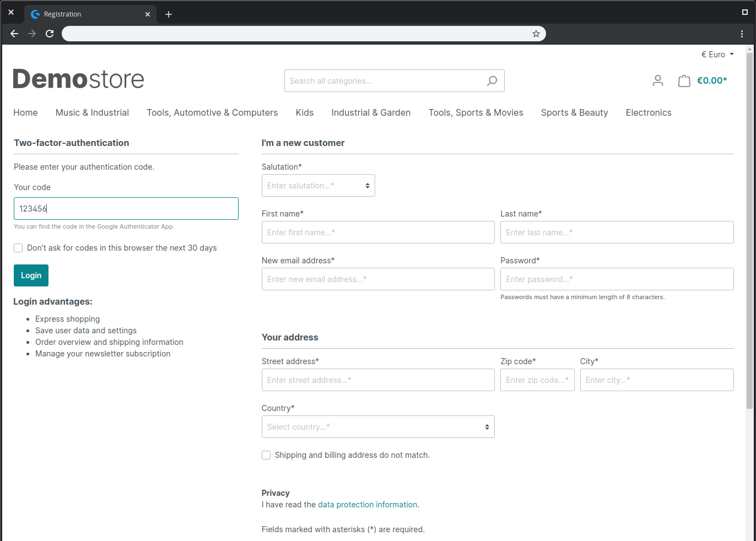The height and width of the screenshot is (541, 756).
Task: Open the Euro currency dropdown
Action: [717, 55]
